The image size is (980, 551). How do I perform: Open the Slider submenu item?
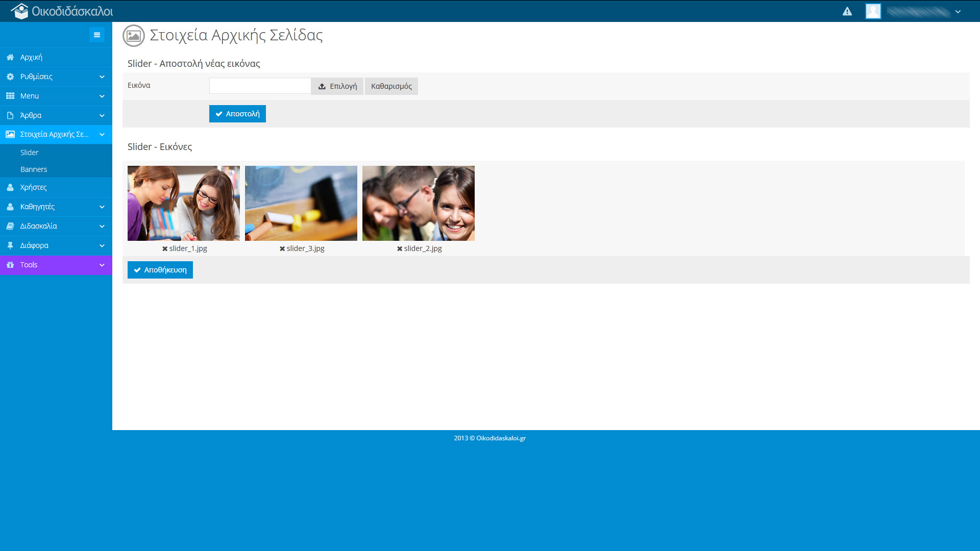click(x=56, y=153)
